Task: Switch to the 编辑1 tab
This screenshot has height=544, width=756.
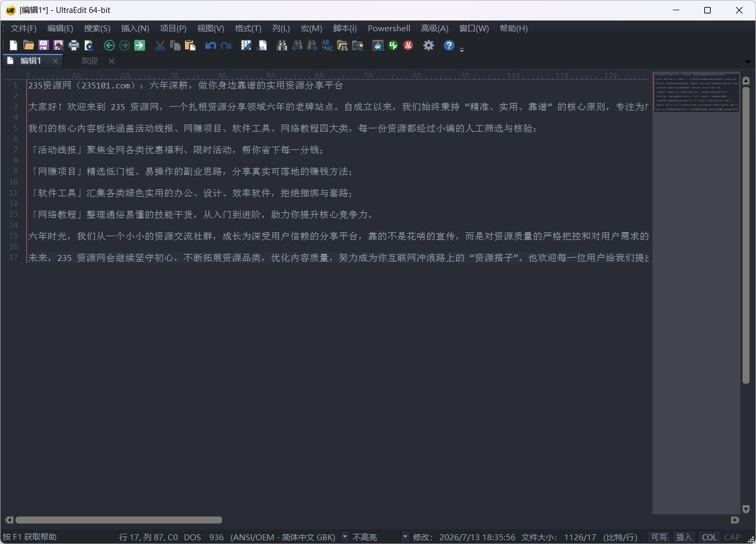Action: (x=30, y=61)
